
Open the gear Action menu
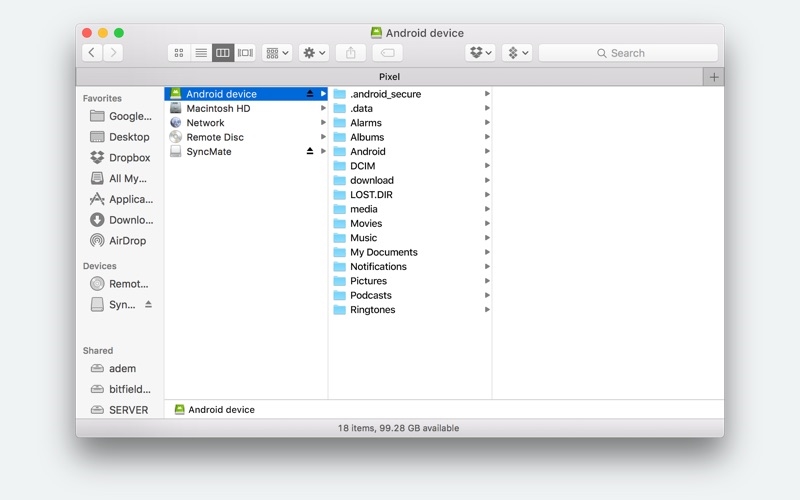314,53
